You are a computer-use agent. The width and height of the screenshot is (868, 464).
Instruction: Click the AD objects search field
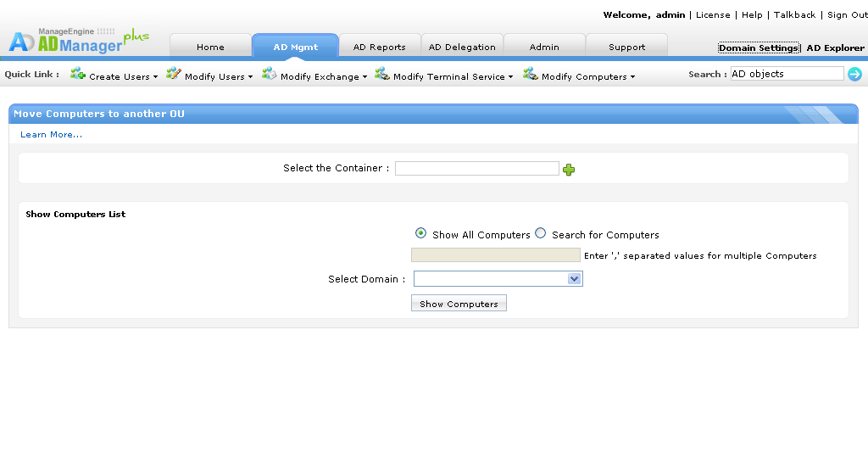point(786,74)
